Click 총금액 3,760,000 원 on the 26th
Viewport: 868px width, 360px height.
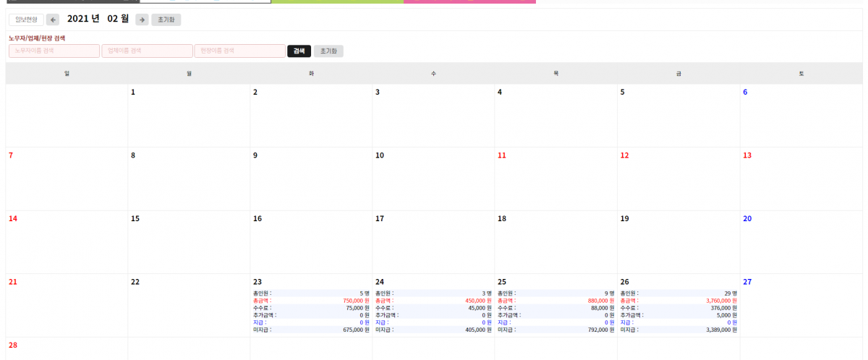click(678, 301)
